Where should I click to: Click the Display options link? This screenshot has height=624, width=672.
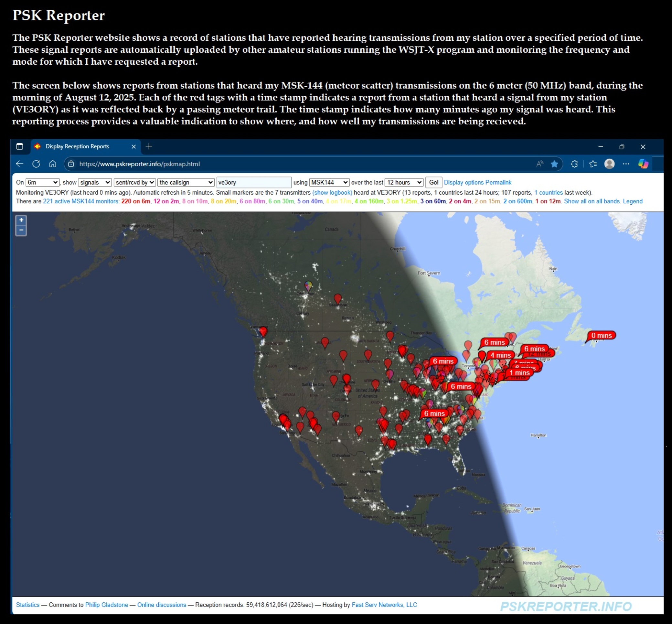464,182
